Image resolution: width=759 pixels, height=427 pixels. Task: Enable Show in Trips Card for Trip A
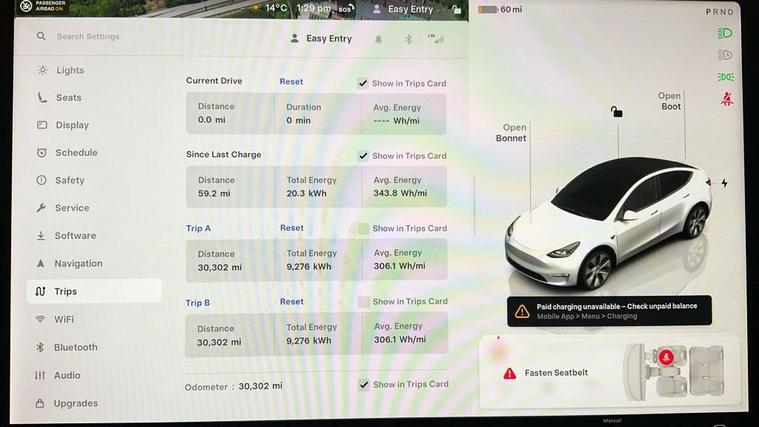[363, 229]
